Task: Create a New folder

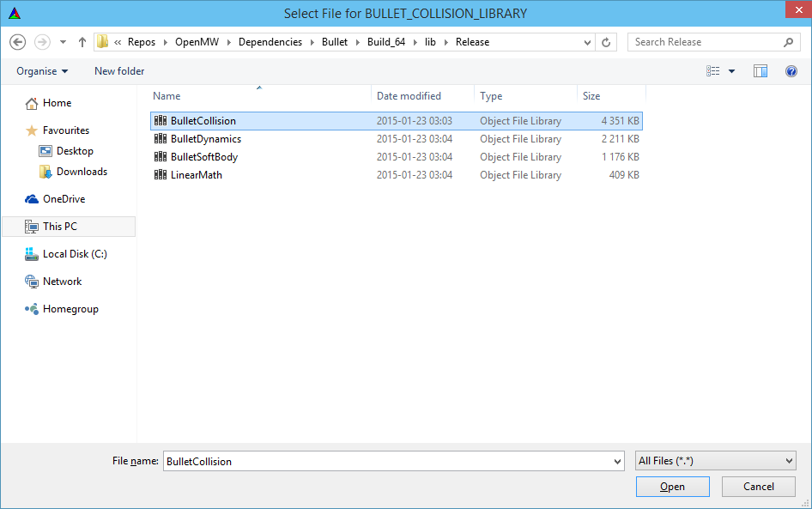Action: tap(118, 71)
